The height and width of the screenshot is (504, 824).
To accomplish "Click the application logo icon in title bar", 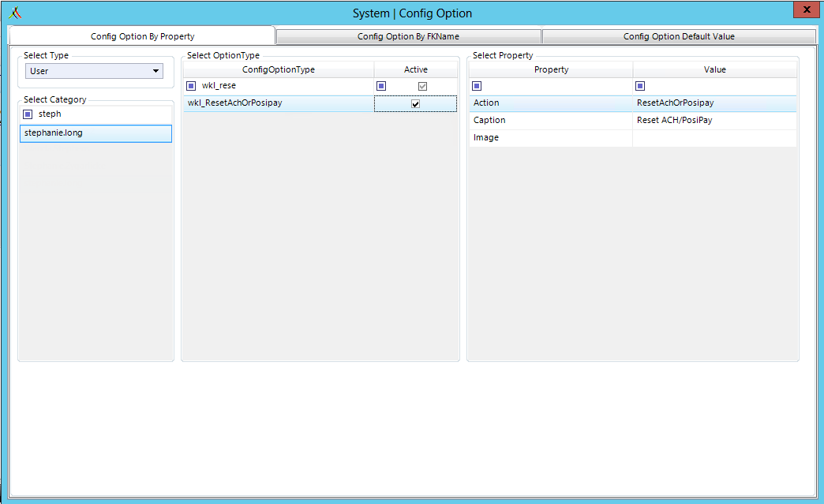I will click(15, 12).
